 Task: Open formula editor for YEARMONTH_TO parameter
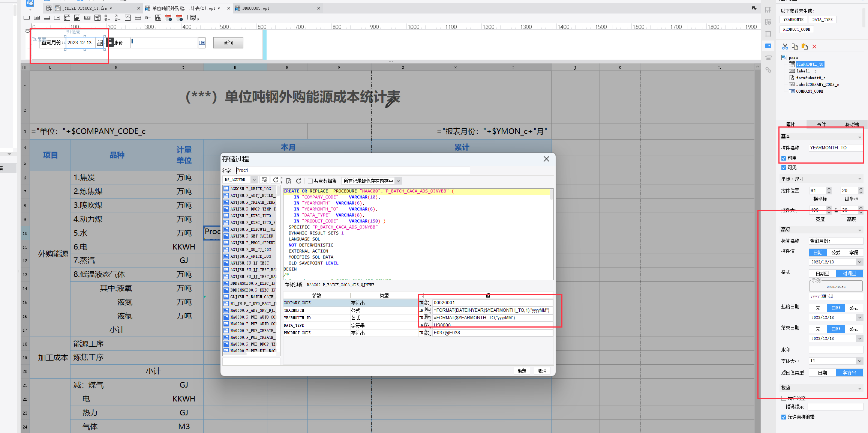pyautogui.click(x=427, y=317)
